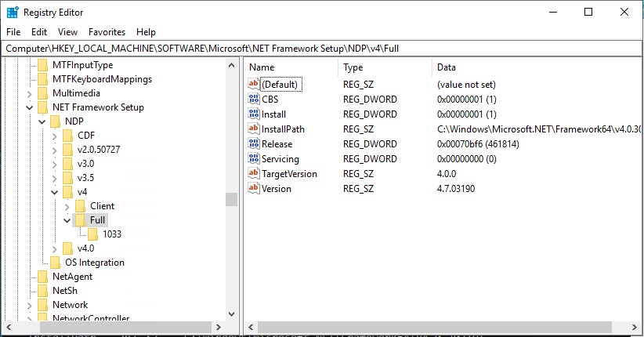Collapse the NET Framework Setup key
The height and width of the screenshot is (337, 644).
(x=30, y=107)
